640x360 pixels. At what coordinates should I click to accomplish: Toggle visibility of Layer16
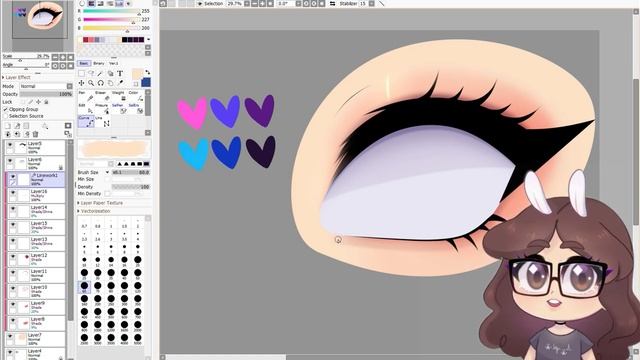tap(13, 193)
